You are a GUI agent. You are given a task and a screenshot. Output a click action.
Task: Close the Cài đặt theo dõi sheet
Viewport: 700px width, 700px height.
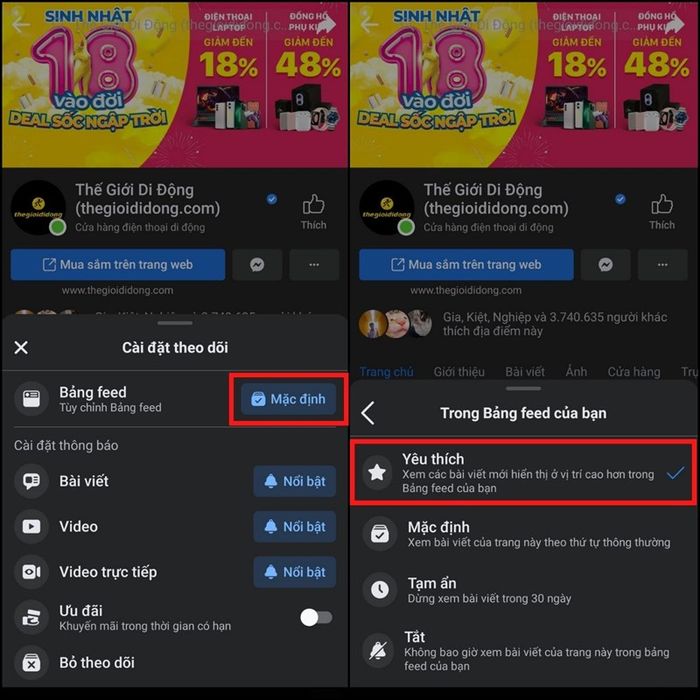[x=21, y=347]
